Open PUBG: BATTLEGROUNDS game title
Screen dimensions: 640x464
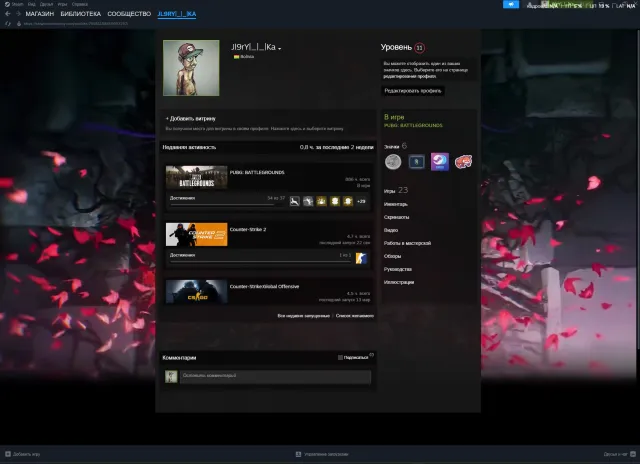[257, 172]
